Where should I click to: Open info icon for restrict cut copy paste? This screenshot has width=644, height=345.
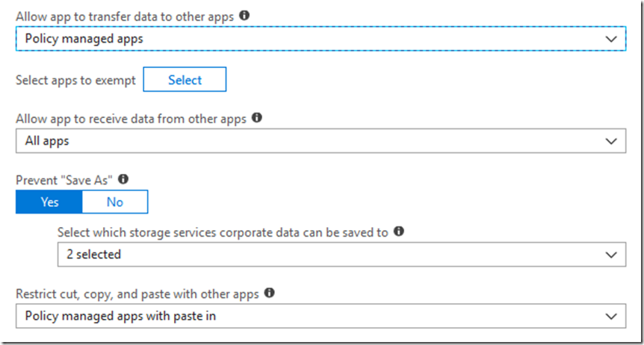point(270,293)
